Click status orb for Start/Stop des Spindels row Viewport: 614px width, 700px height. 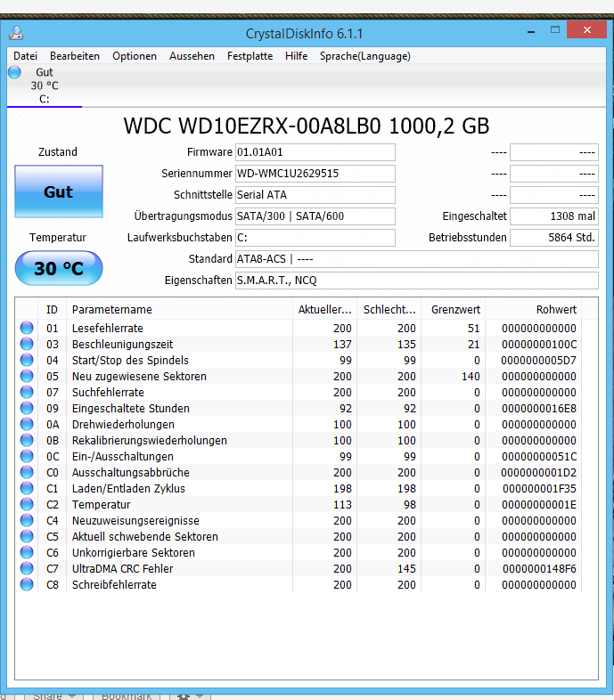coord(27,360)
